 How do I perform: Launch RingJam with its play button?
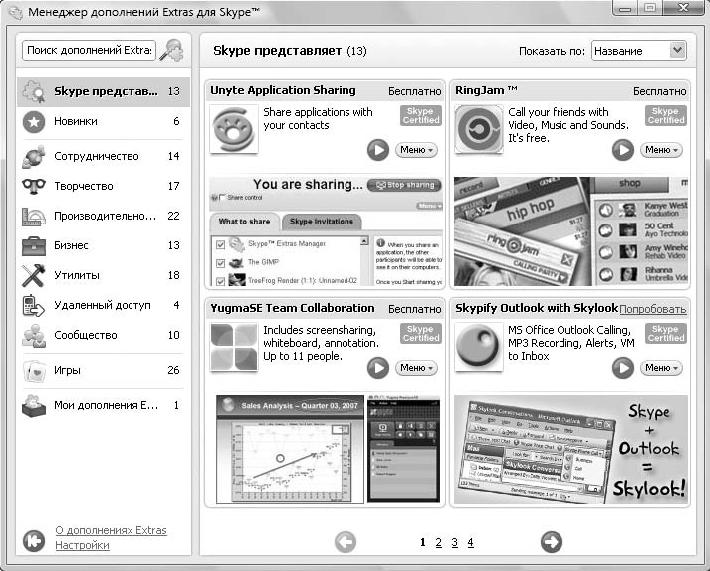pyautogui.click(x=623, y=150)
